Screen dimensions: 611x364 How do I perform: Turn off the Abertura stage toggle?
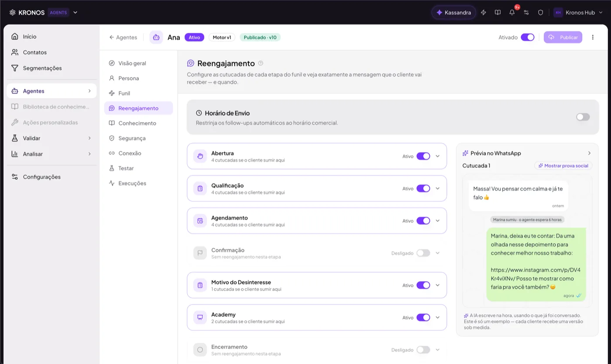pos(423,156)
